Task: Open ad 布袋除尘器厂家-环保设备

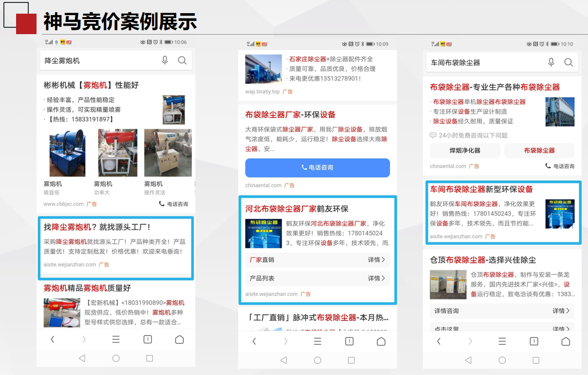Action: [290, 115]
